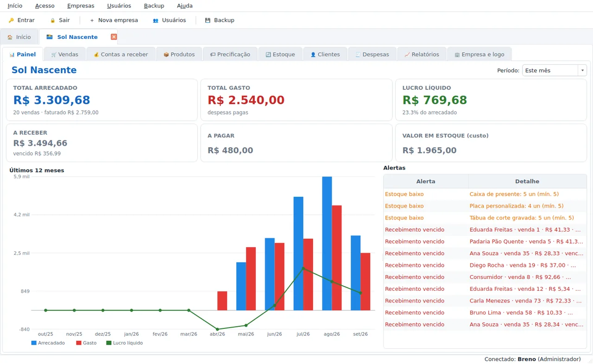This screenshot has height=364, width=593.
Task: Select the Padaria Pão Quente overdue alert
Action: click(485, 242)
